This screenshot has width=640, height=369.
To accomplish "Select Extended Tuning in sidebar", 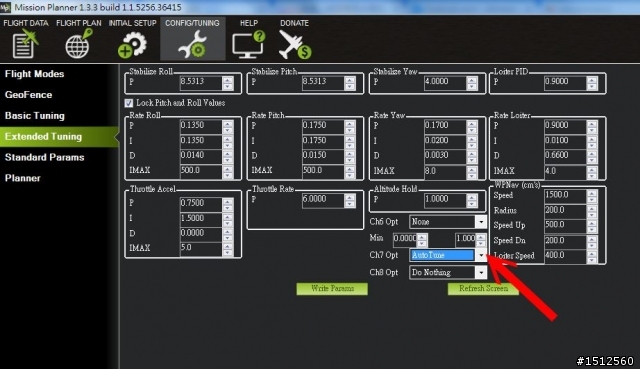I will [59, 136].
